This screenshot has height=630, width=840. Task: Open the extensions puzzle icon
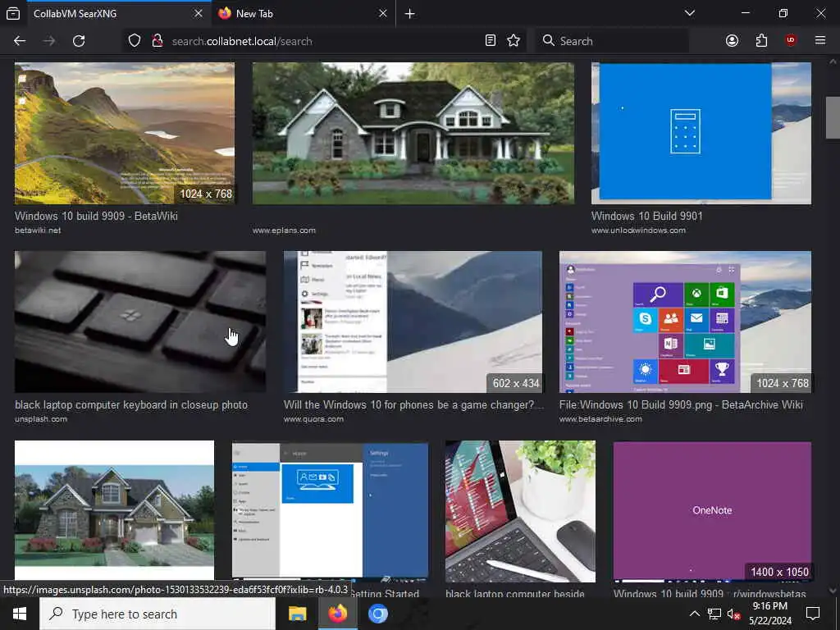click(761, 41)
